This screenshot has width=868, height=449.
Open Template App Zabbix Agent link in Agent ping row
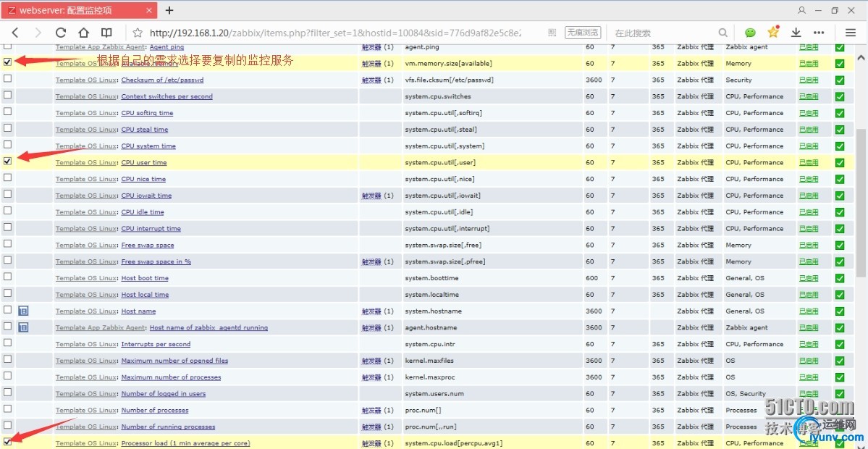101,48
